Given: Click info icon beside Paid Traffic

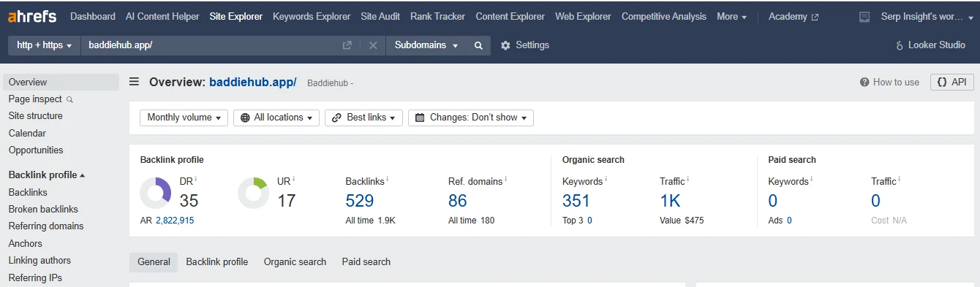Looking at the screenshot, I should click(899, 179).
